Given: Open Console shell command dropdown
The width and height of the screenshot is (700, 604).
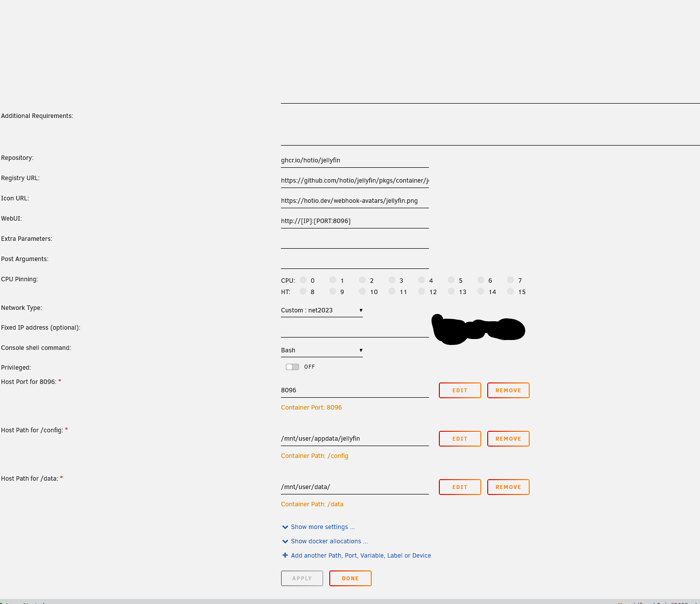Looking at the screenshot, I should click(x=321, y=350).
